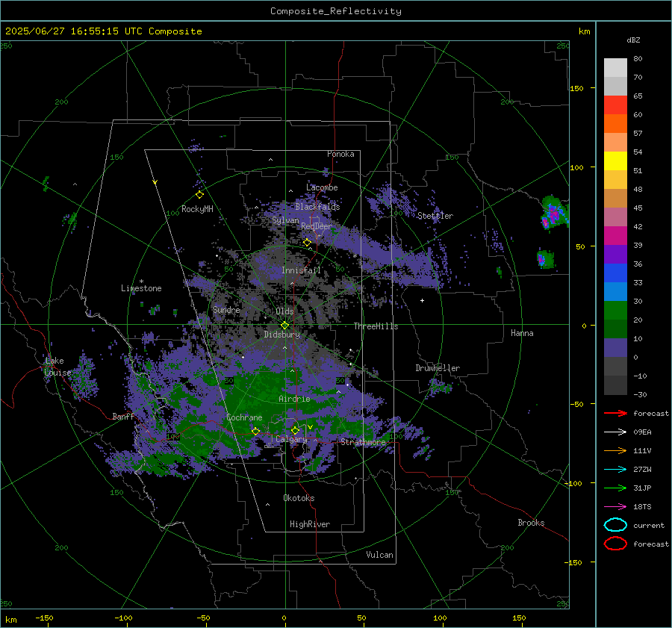672x628 pixels.
Task: Click the ThreeHills town label
Action: tap(376, 326)
